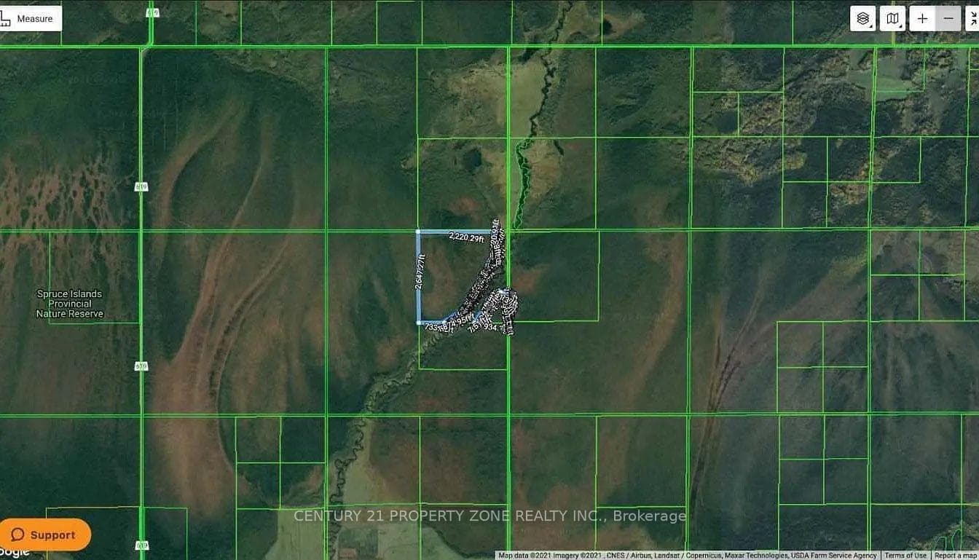Image resolution: width=979 pixels, height=560 pixels.
Task: Click the 2,220.29ft measurement label
Action: click(x=467, y=237)
